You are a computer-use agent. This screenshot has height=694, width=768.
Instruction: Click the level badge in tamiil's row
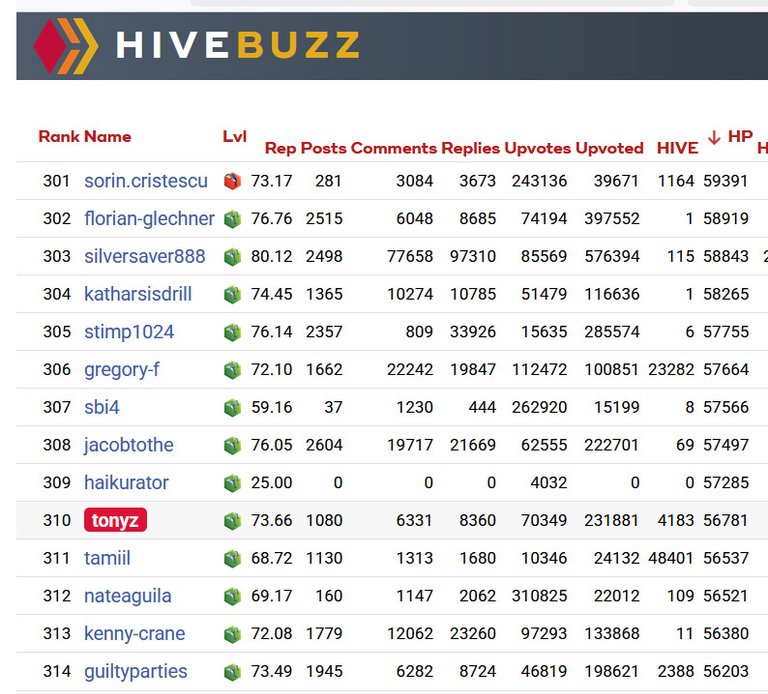pyautogui.click(x=232, y=558)
